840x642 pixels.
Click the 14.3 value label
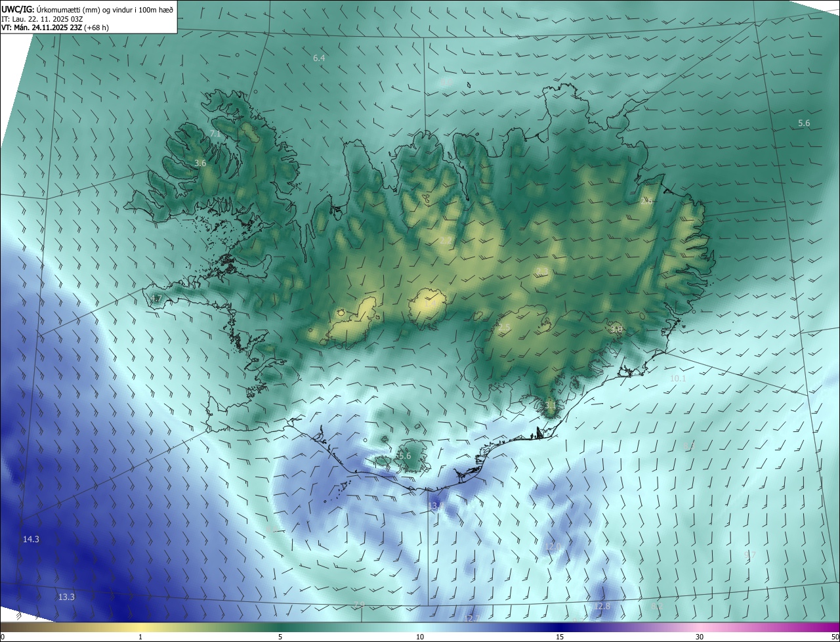coord(31,540)
